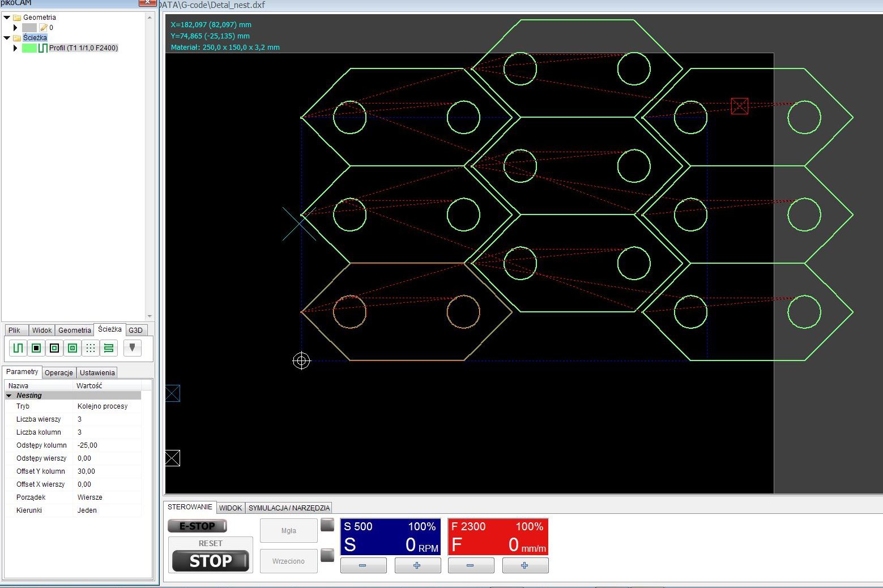
Task: Open the Porządek value Wiersze
Action: (90, 497)
